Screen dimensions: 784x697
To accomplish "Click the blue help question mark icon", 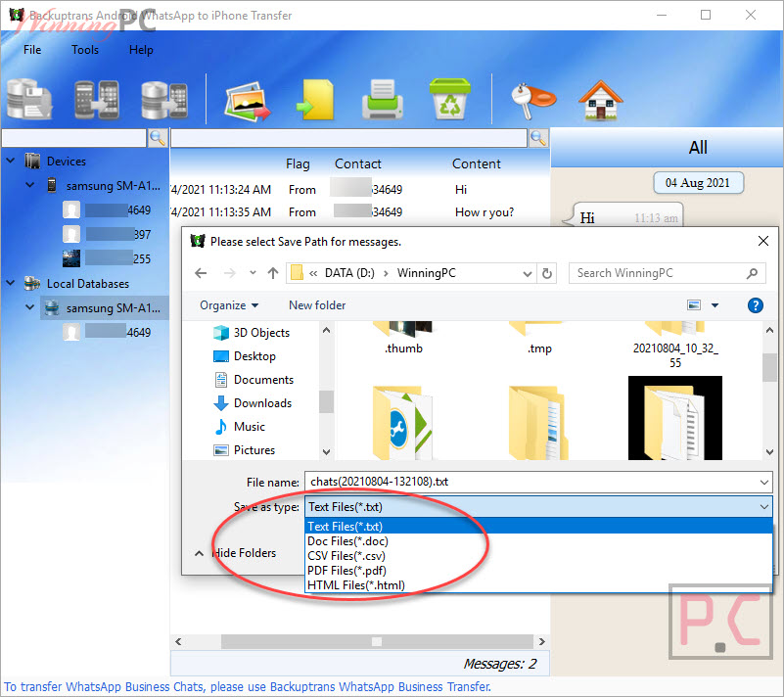I will point(755,305).
